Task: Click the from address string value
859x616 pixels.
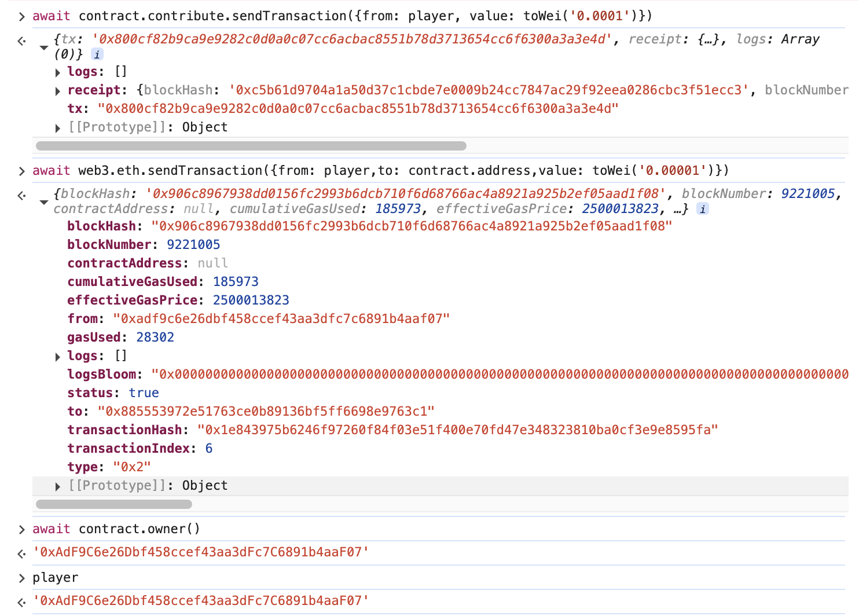Action: [281, 318]
